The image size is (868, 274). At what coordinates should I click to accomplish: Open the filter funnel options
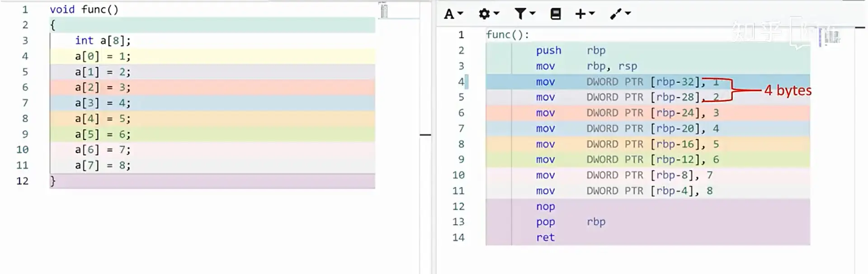(x=525, y=14)
